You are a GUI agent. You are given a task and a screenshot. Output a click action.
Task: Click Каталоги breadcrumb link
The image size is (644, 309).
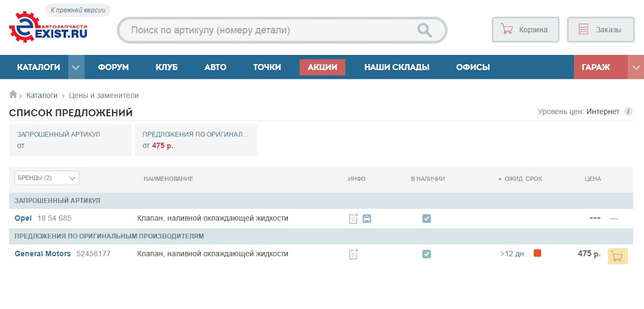pos(42,95)
